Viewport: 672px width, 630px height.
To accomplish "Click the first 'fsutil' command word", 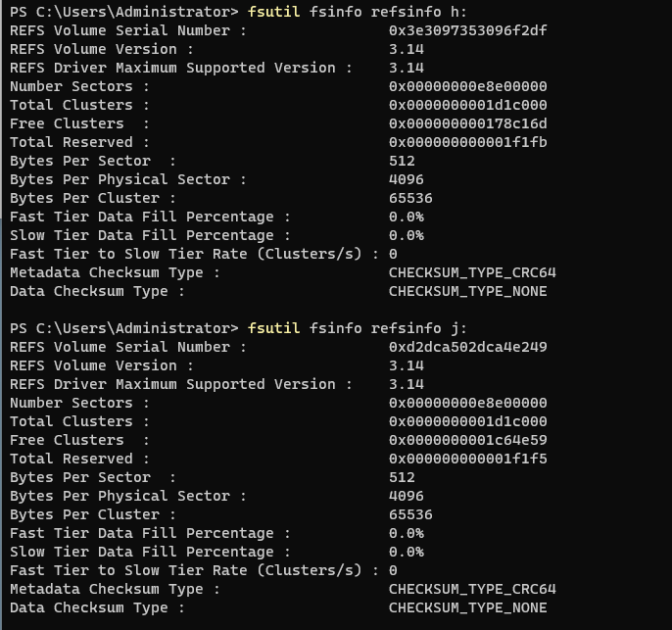I will pos(274,12).
